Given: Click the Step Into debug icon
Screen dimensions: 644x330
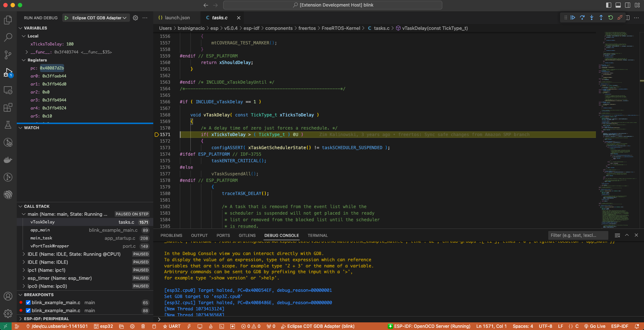Looking at the screenshot, I should tap(592, 17).
